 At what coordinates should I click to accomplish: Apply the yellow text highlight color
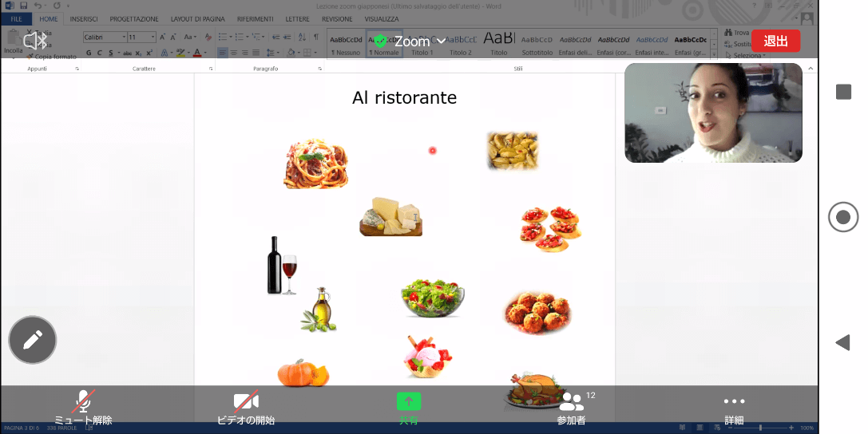180,53
